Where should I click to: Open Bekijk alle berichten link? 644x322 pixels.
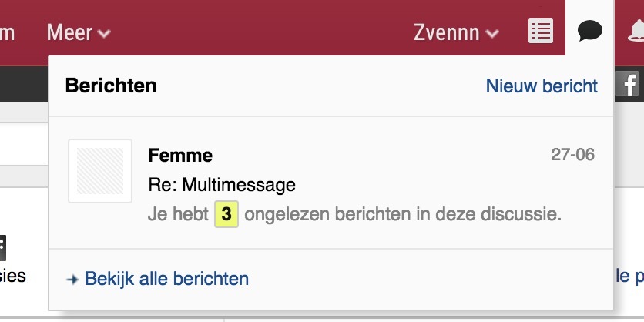point(166,279)
